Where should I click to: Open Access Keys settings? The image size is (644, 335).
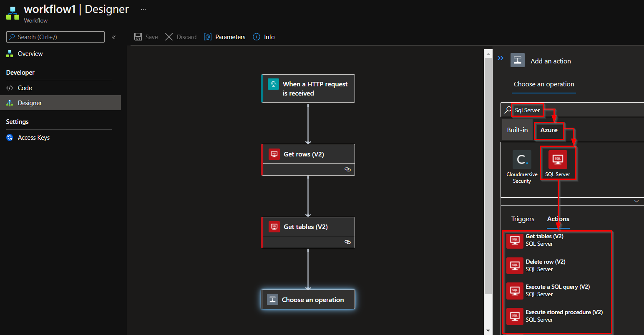[33, 137]
